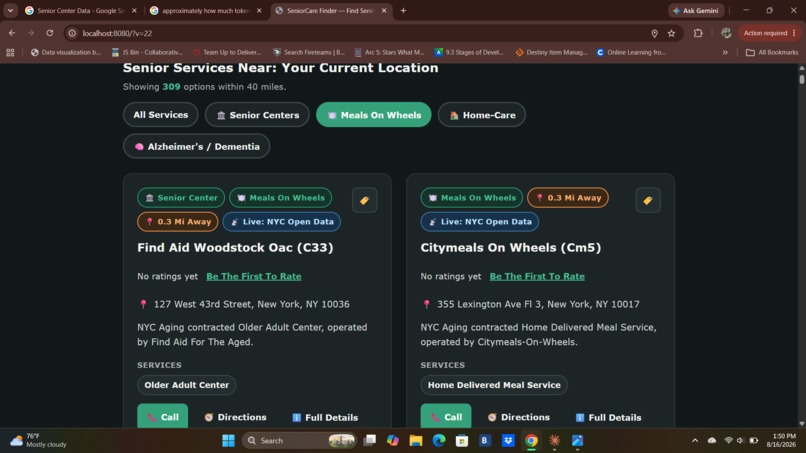Open a new browser tab
Image resolution: width=806 pixels, height=453 pixels.
point(404,10)
